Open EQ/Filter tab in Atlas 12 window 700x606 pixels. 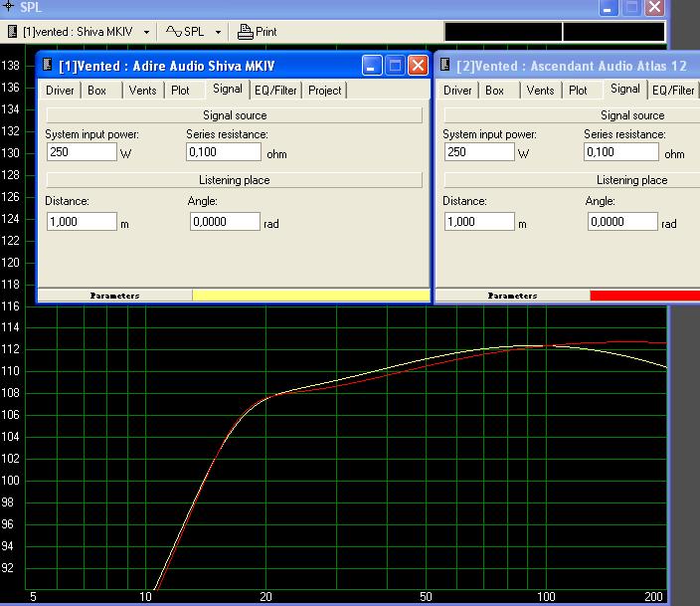click(673, 91)
